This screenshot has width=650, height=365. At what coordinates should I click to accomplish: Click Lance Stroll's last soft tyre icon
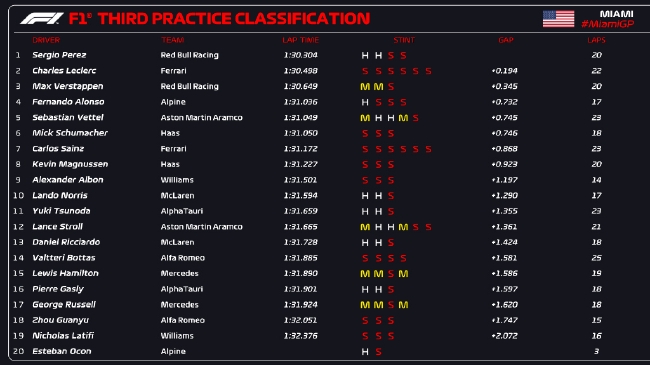(428, 227)
